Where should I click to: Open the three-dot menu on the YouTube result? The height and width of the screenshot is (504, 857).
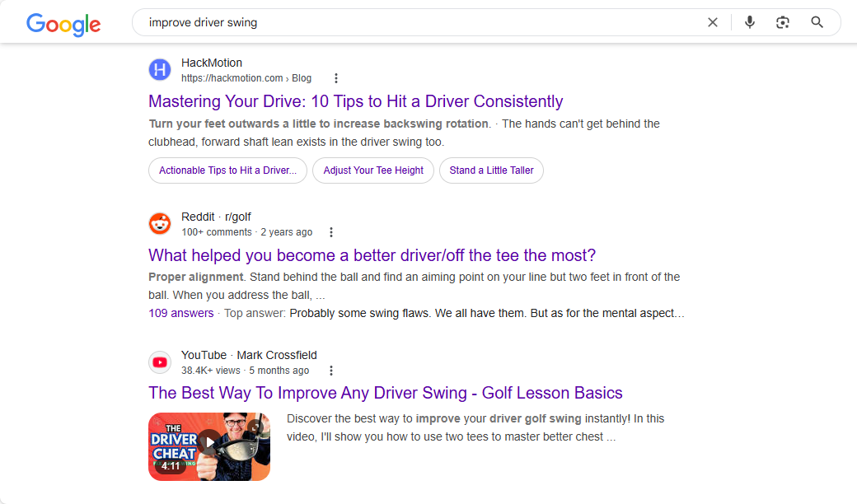point(330,370)
